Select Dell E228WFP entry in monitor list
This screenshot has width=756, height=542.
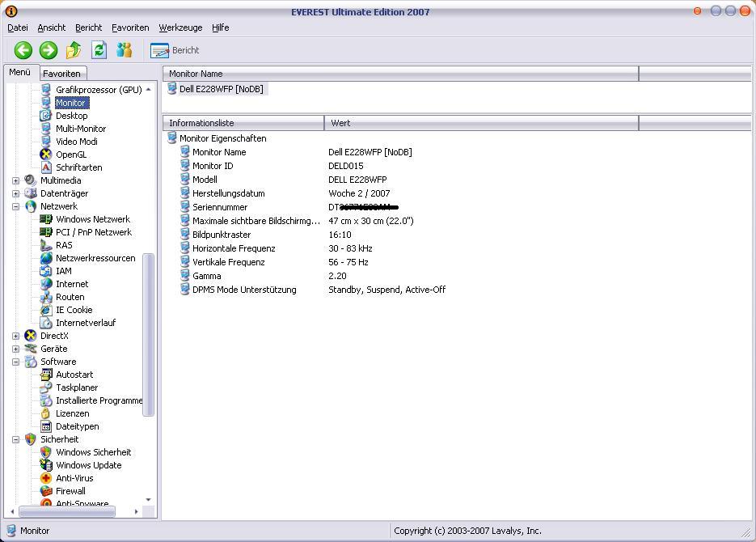(x=221, y=89)
